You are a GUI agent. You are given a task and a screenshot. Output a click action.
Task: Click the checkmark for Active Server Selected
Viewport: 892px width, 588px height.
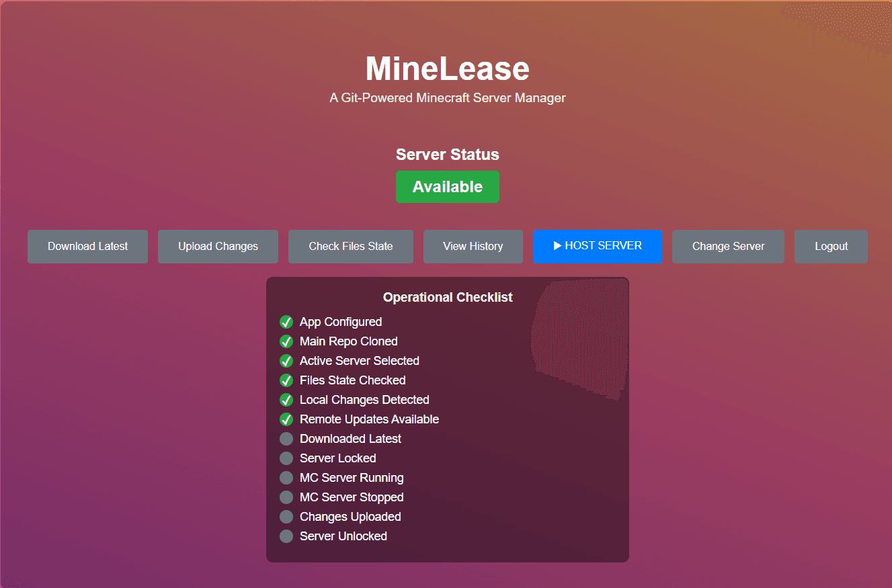tap(286, 360)
